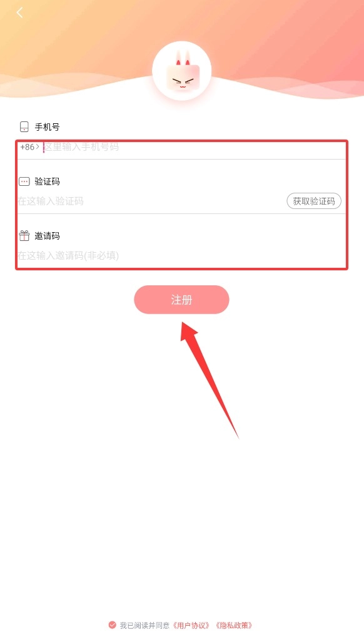
Task: Expand the chevron next to +86
Action: click(x=38, y=146)
